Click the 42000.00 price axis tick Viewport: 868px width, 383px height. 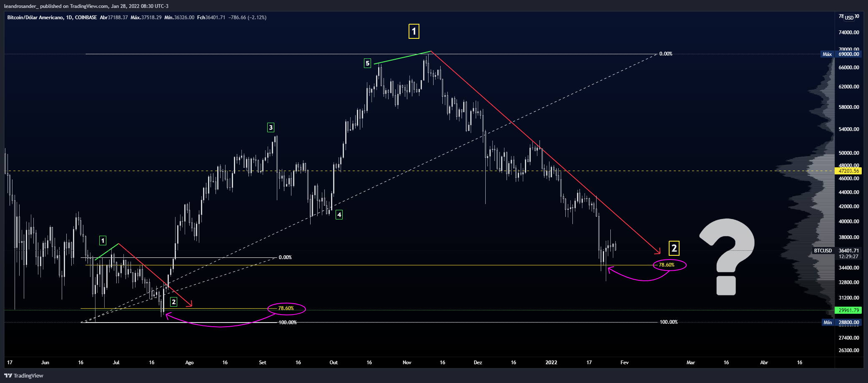pos(849,207)
